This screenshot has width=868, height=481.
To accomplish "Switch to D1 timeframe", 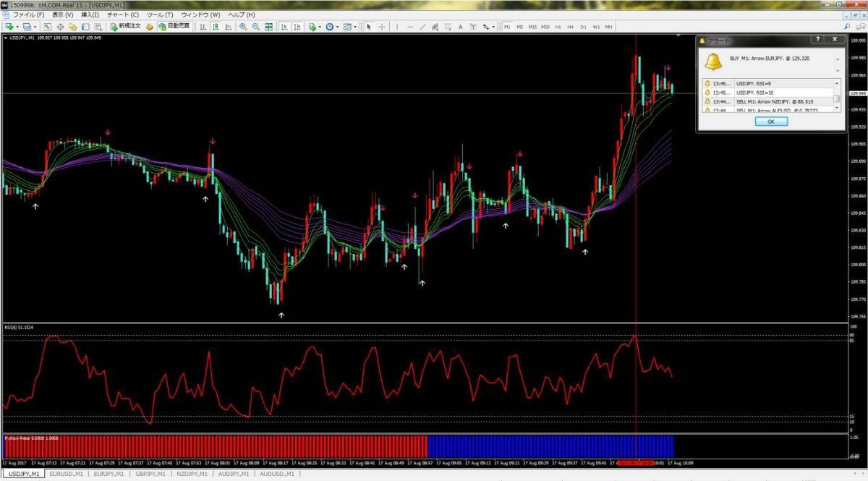I will [583, 27].
